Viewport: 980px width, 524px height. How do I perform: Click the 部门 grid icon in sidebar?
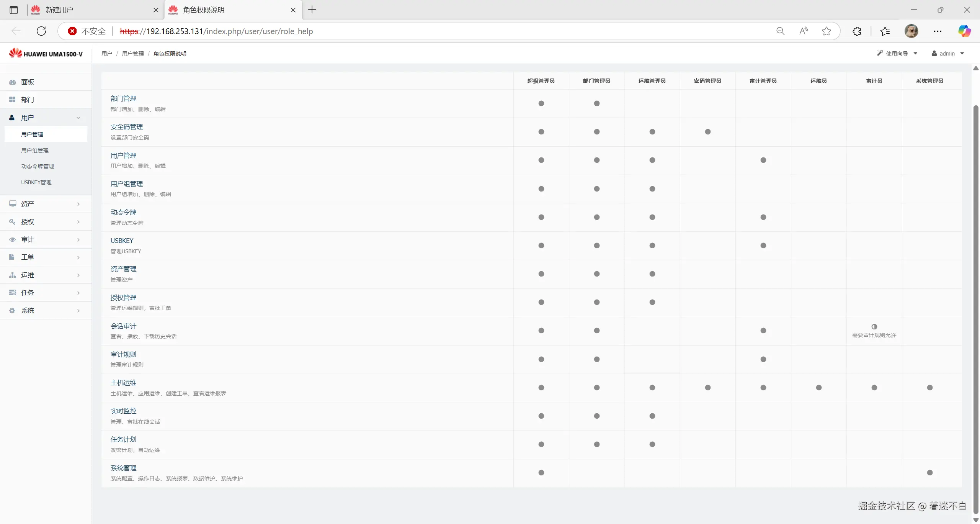pos(12,100)
